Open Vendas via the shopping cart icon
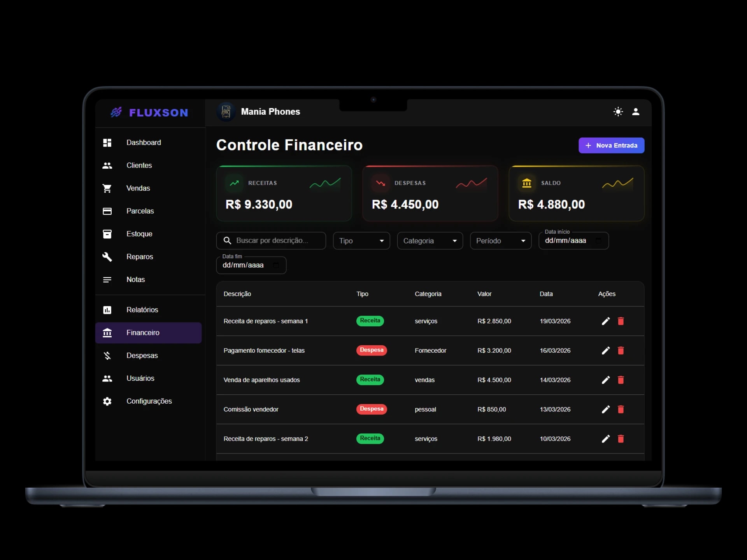Screen dimensions: 747x560 (107, 188)
